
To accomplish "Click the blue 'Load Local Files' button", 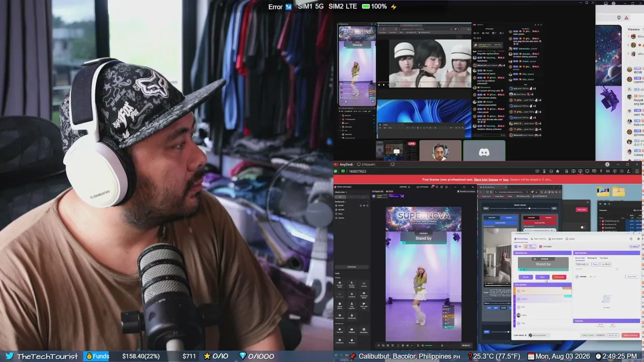I will 500,222.
